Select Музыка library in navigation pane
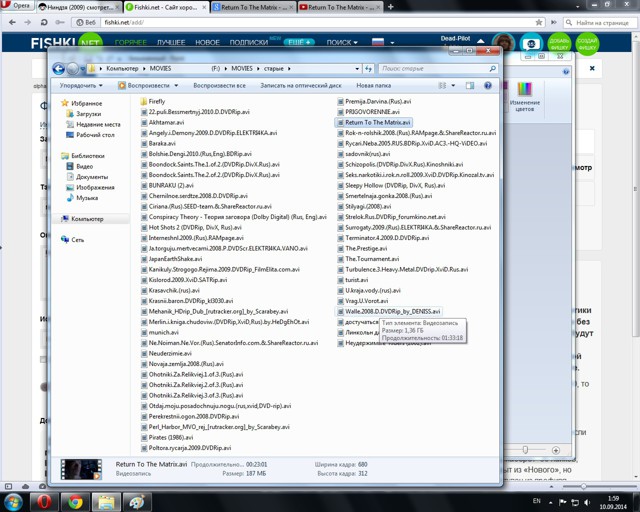Image resolution: width=640 pixels, height=512 pixels. pos(82,198)
